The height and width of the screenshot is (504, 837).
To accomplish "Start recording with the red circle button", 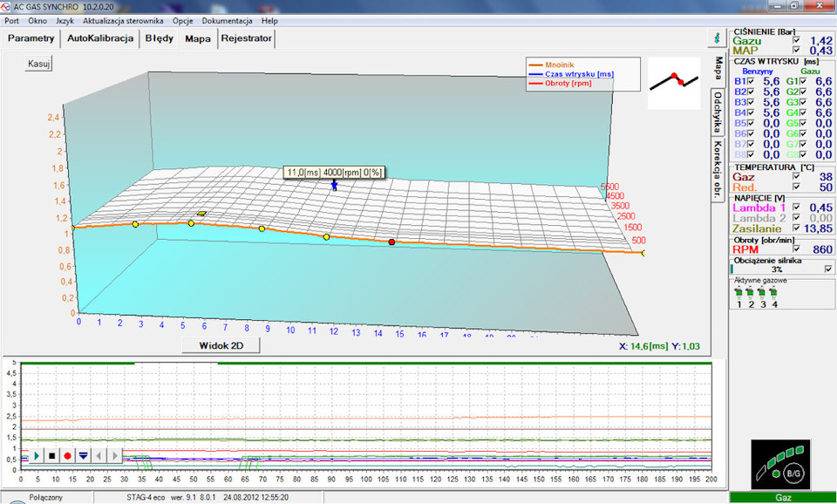I will point(67,456).
